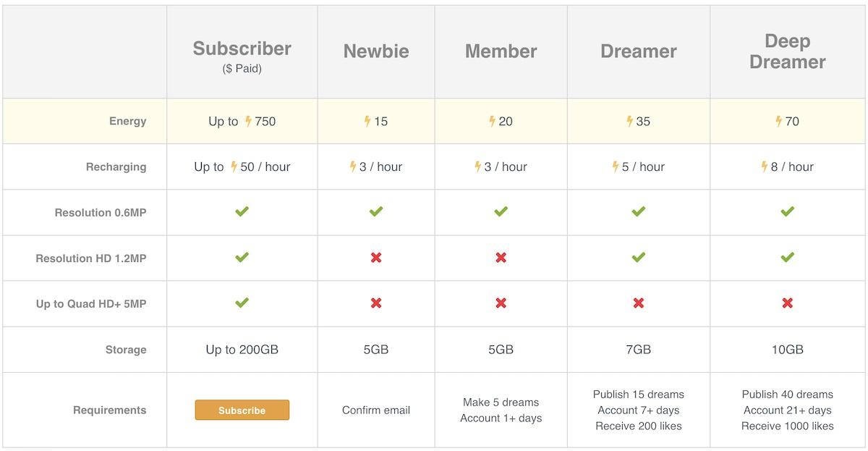Click the Deep Dreamer 8 / hour lightning icon

tap(765, 167)
